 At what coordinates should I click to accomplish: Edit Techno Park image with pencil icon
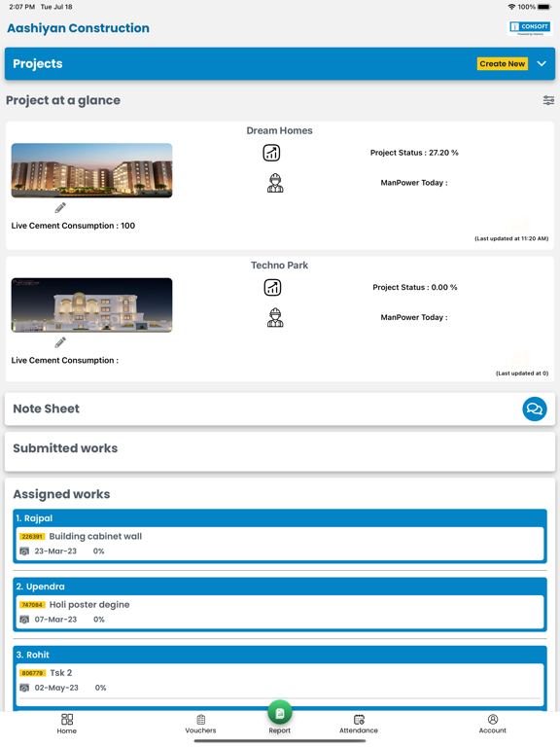pyautogui.click(x=60, y=342)
